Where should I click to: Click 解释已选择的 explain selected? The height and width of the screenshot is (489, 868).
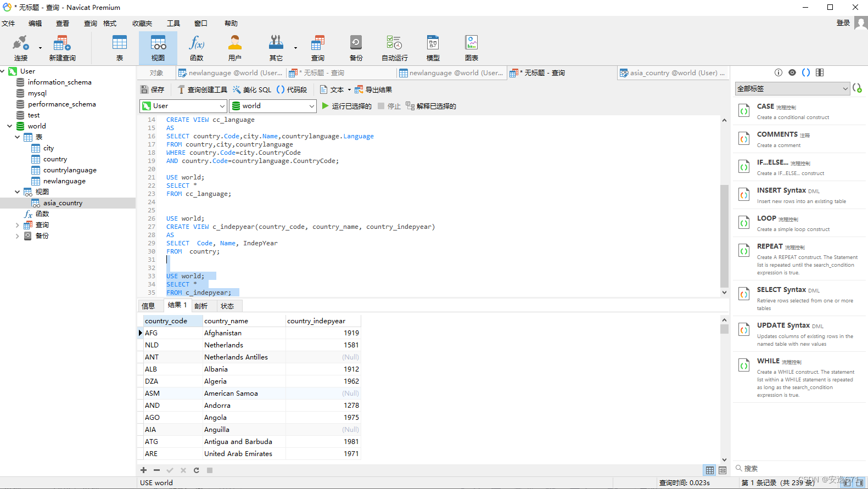(x=431, y=106)
